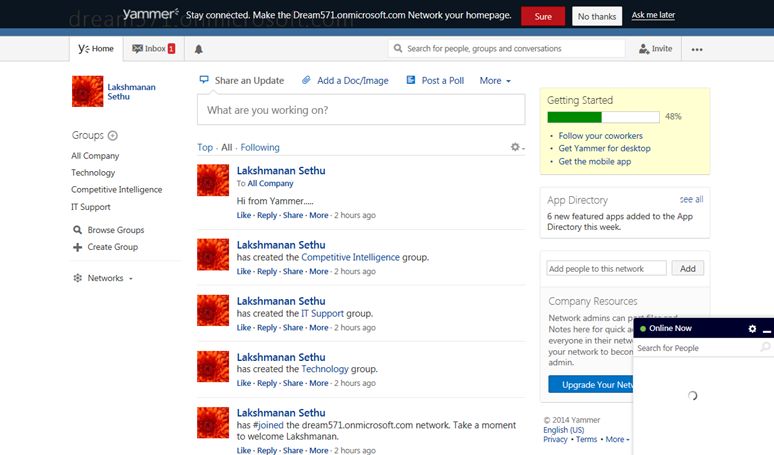The image size is (774, 455).
Task: Click English (US) language link
Action: tap(563, 430)
